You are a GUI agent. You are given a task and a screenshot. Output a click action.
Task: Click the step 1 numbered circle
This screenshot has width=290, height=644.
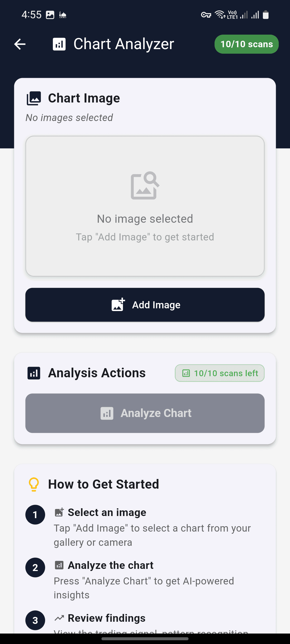point(35,514)
